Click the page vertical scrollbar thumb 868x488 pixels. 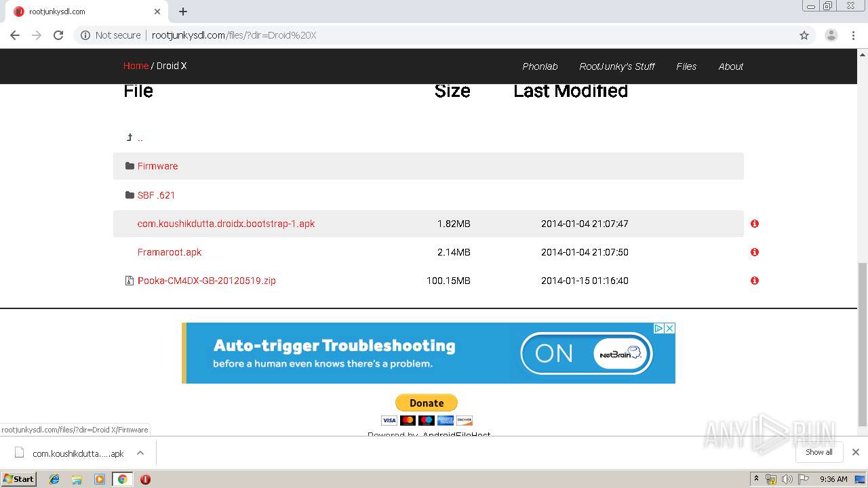[863, 344]
